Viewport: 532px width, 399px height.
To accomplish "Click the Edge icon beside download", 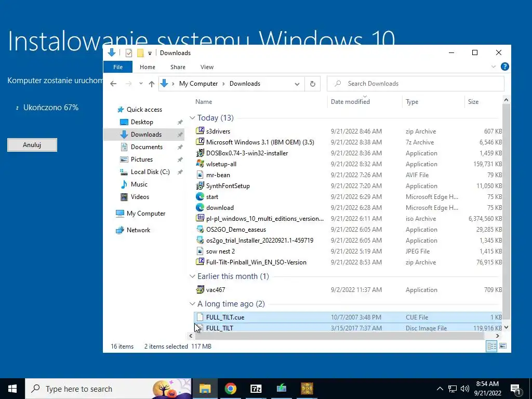I will click(x=200, y=207).
